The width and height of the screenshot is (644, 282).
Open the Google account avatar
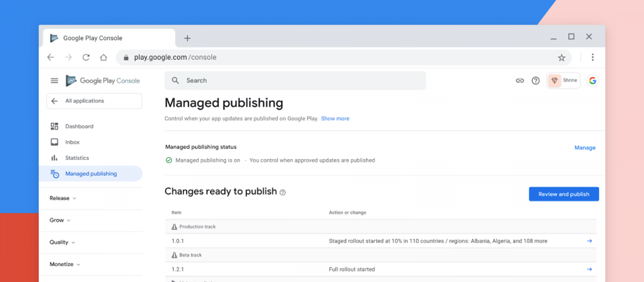[x=592, y=81]
